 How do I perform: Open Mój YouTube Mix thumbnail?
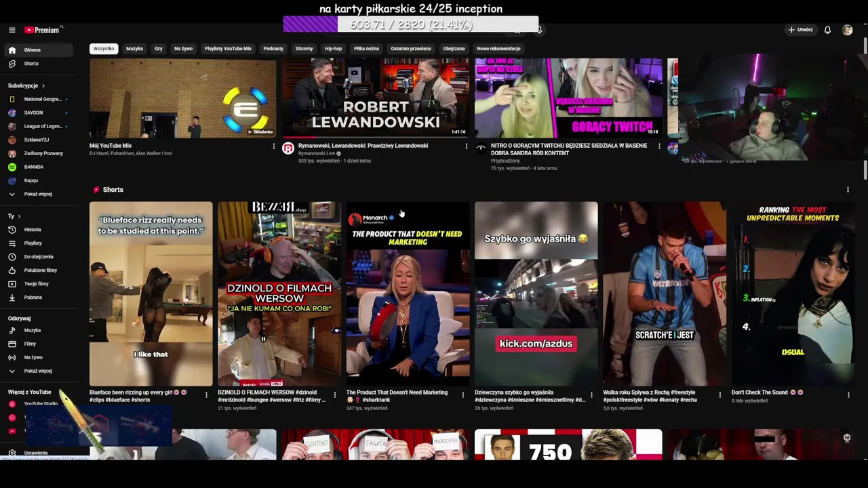pyautogui.click(x=183, y=98)
